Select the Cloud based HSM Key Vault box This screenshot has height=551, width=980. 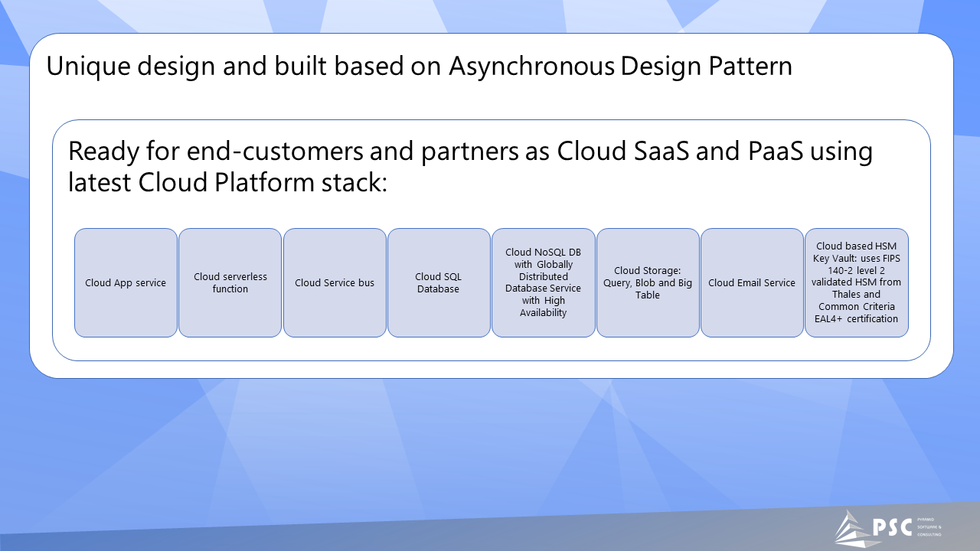pyautogui.click(x=857, y=282)
